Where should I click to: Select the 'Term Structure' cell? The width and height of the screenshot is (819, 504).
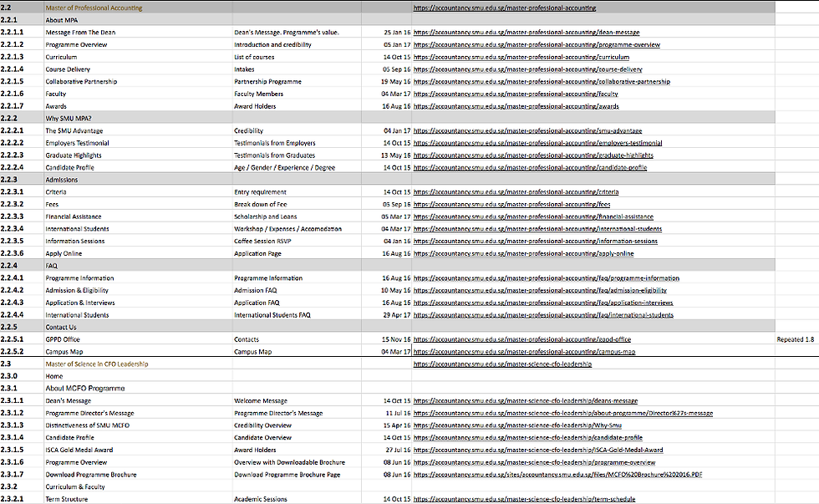[138, 499]
